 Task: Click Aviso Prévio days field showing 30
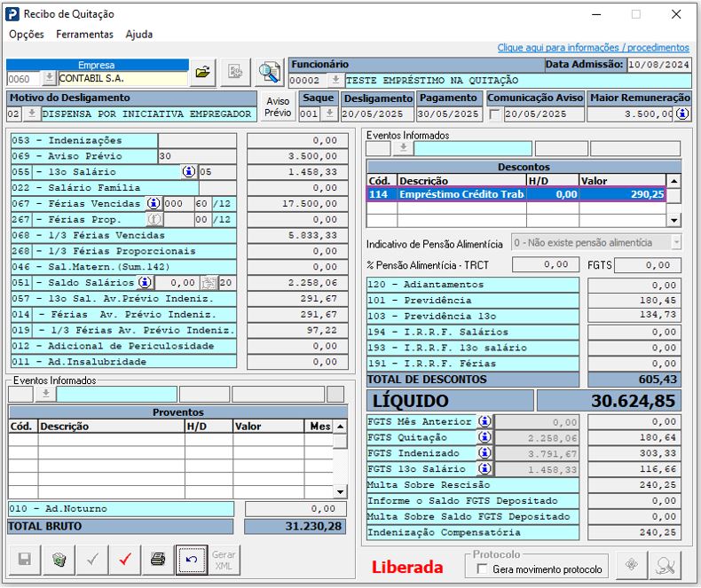pyautogui.click(x=197, y=156)
